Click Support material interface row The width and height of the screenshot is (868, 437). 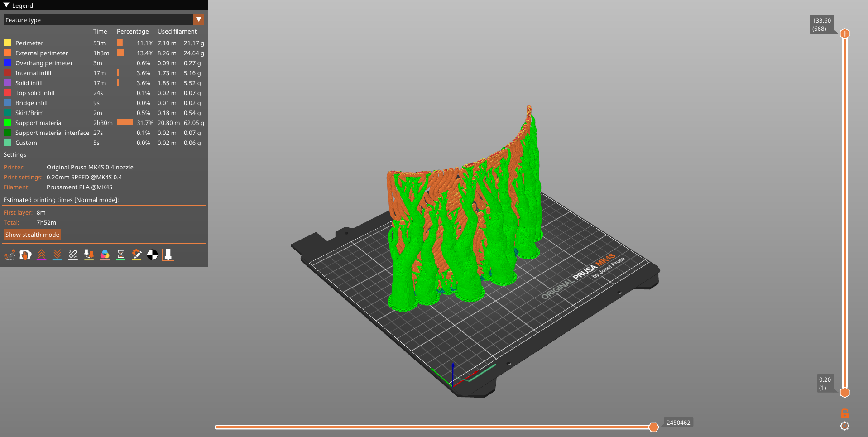tap(104, 133)
